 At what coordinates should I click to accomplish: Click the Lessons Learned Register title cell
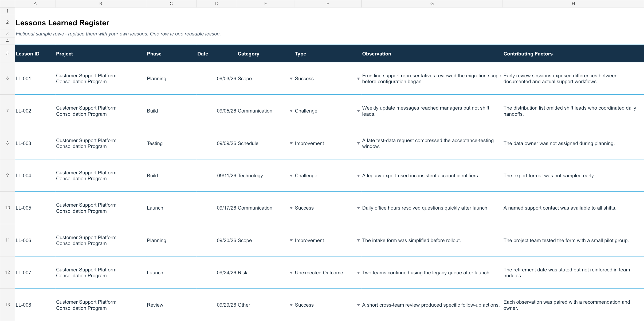62,23
